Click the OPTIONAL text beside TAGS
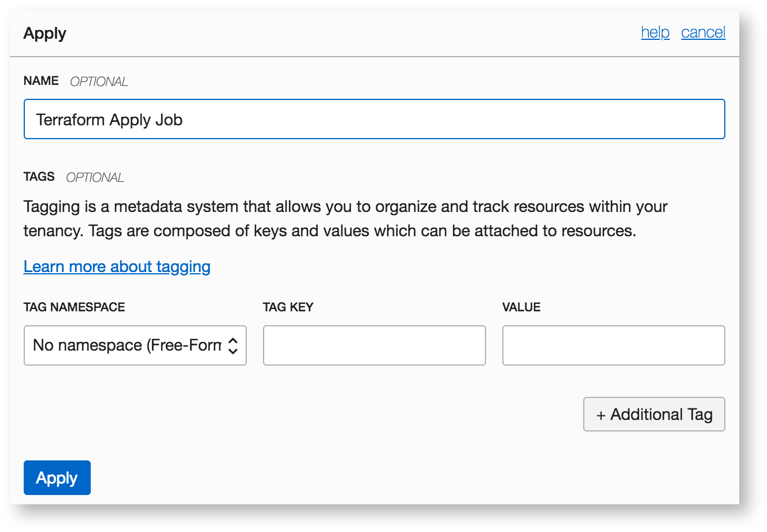Screen dimensions: 767x532 pos(95,177)
